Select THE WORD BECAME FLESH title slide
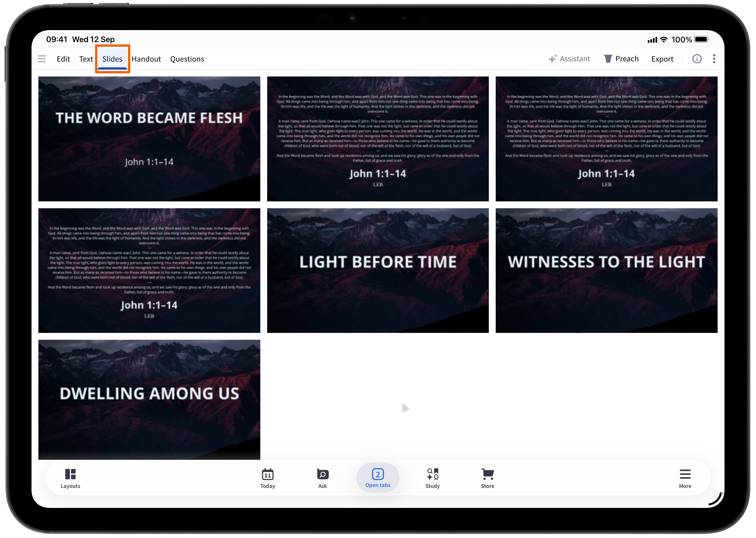Screen dimensions: 756x538 coord(149,139)
